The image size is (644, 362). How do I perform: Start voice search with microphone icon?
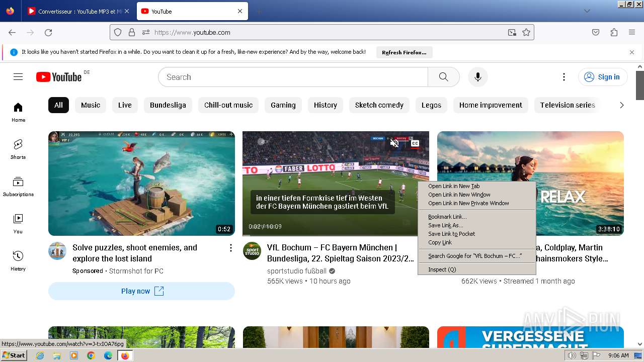(478, 77)
